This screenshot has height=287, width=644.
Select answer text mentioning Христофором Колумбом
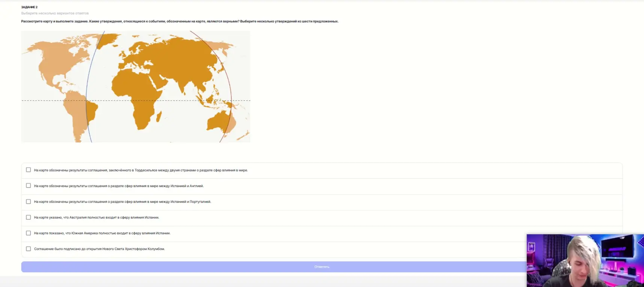tap(99, 249)
